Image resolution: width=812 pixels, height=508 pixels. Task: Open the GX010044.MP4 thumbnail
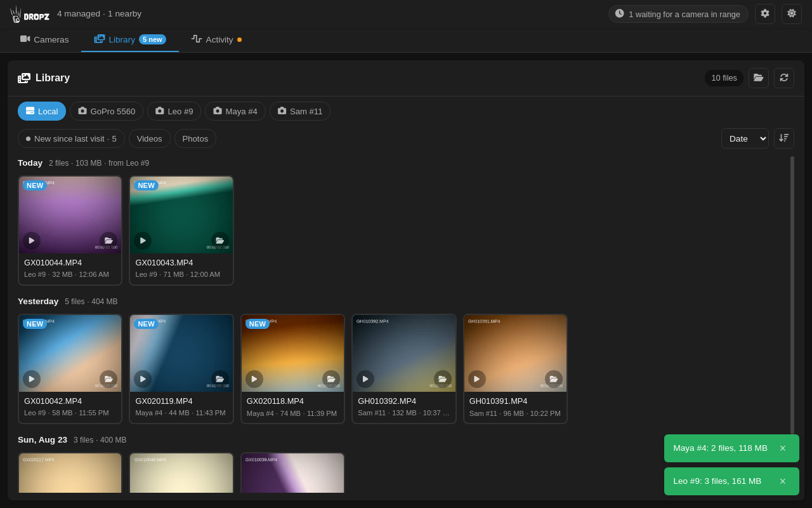(x=70, y=215)
